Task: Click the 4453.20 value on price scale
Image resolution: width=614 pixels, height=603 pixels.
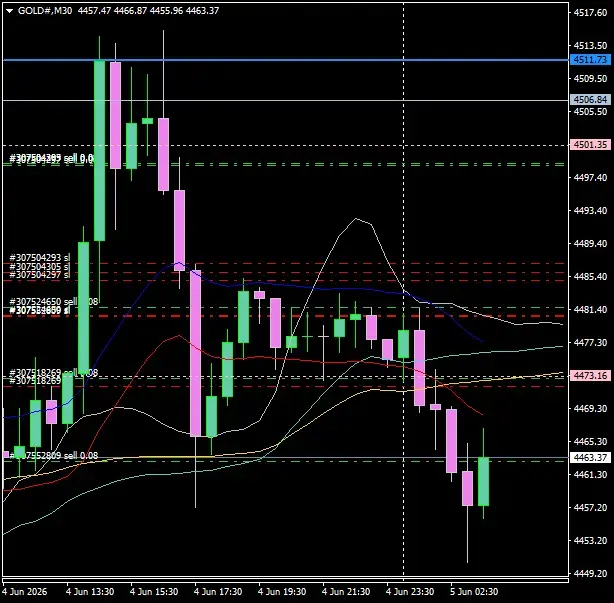Action: [x=590, y=540]
